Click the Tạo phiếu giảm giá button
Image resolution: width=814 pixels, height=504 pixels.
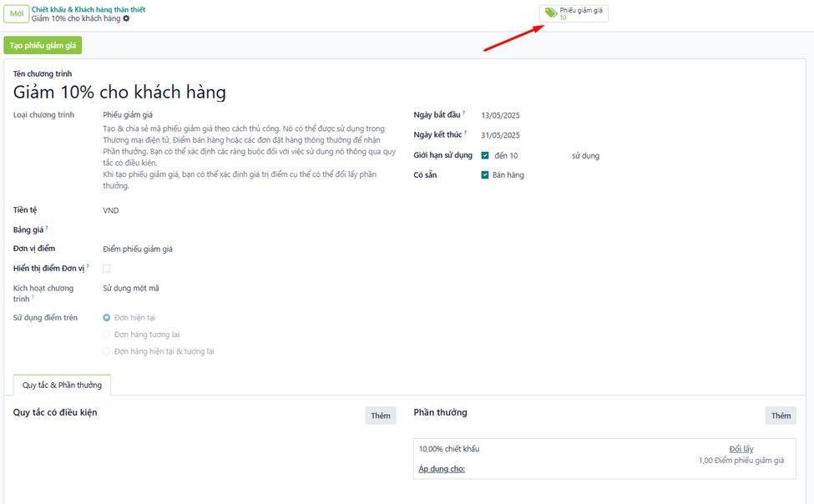click(43, 45)
